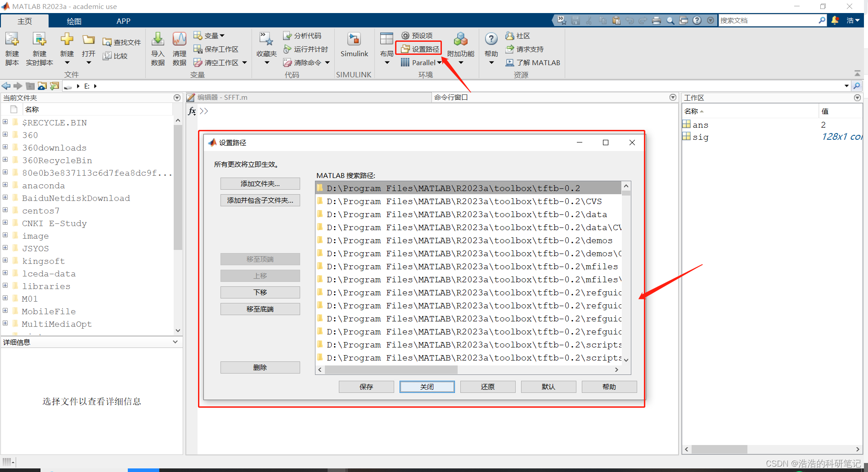Image resolution: width=868 pixels, height=472 pixels.
Task: Select the Command Window (命令行窗口) title
Action: click(x=451, y=98)
